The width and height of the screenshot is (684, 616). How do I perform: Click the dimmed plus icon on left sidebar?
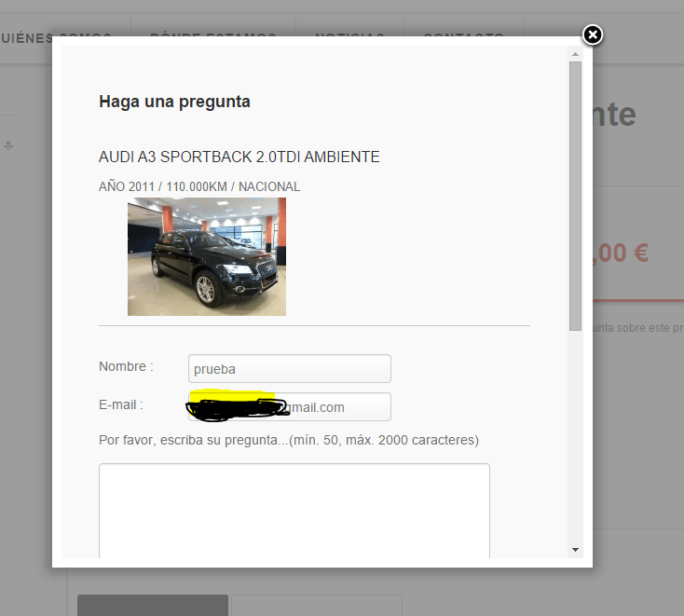click(x=8, y=146)
